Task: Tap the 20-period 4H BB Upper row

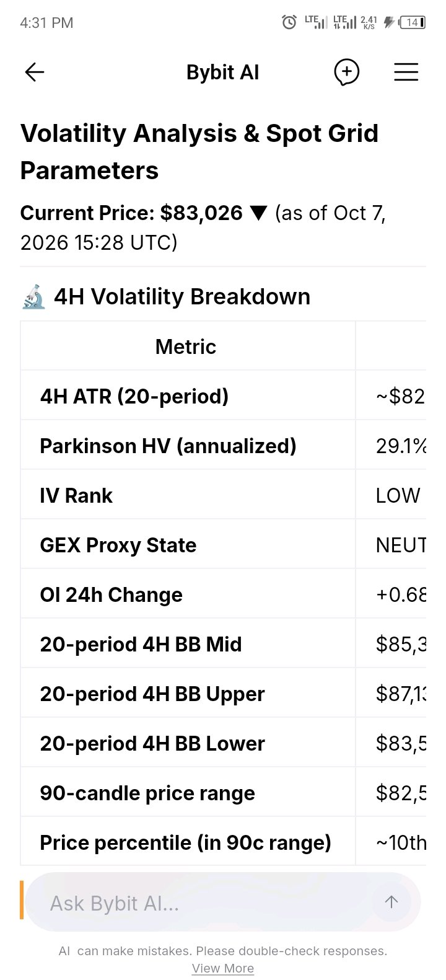Action: (x=223, y=693)
